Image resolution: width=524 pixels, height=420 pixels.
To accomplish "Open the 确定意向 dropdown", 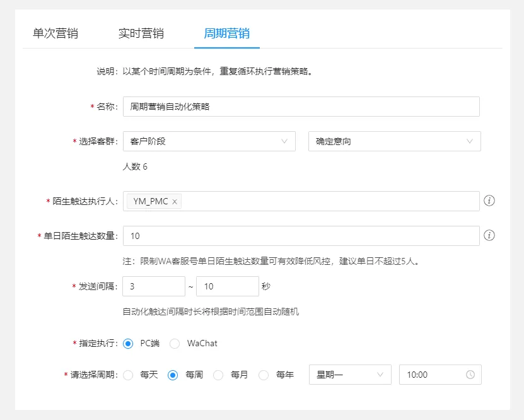I will pyautogui.click(x=394, y=141).
